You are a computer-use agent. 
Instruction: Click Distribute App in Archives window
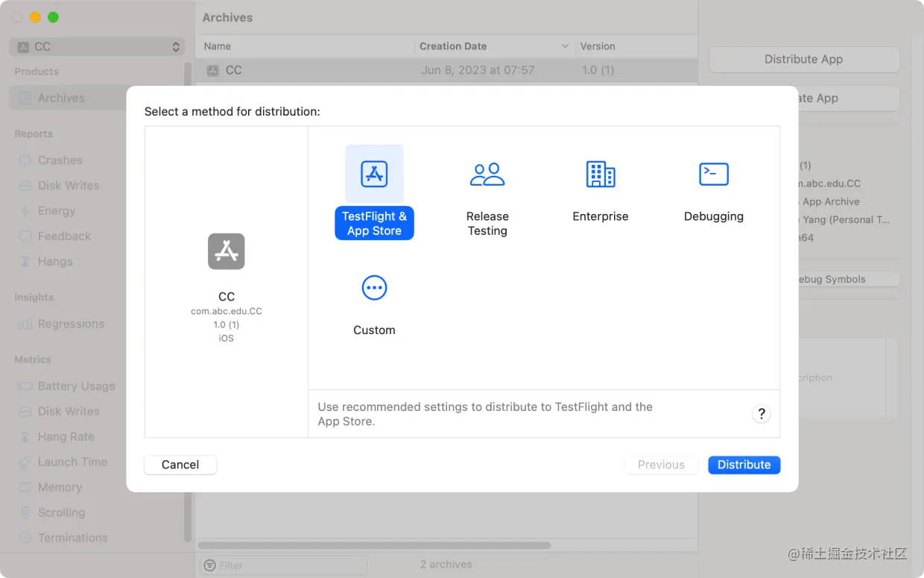(x=803, y=60)
